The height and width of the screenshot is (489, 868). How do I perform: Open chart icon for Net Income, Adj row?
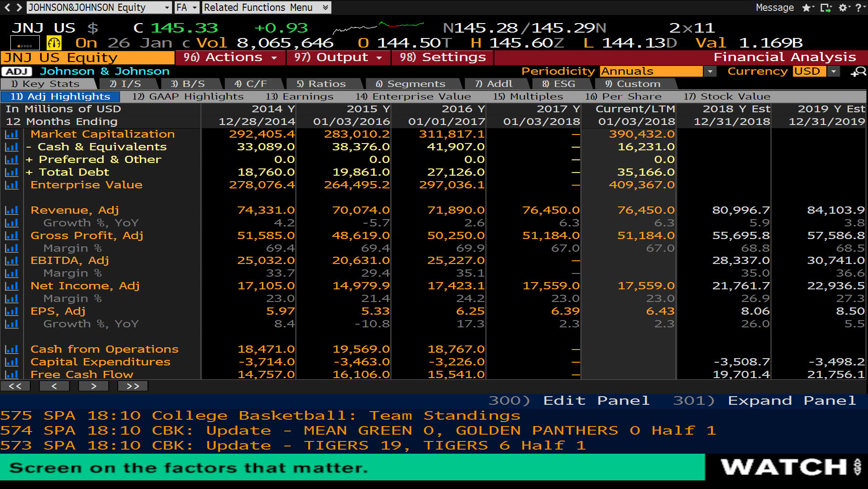12,286
